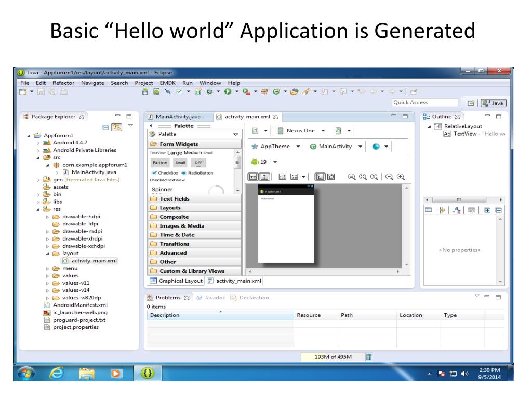Image resolution: width=532 pixels, height=399 pixels.
Task: Start debugging with the bug icon
Action: 209,91
